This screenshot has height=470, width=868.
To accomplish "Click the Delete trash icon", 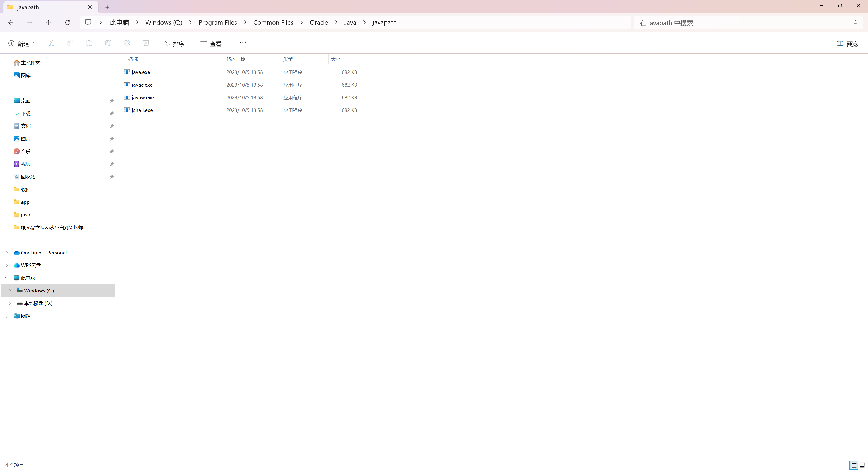I will click(146, 43).
